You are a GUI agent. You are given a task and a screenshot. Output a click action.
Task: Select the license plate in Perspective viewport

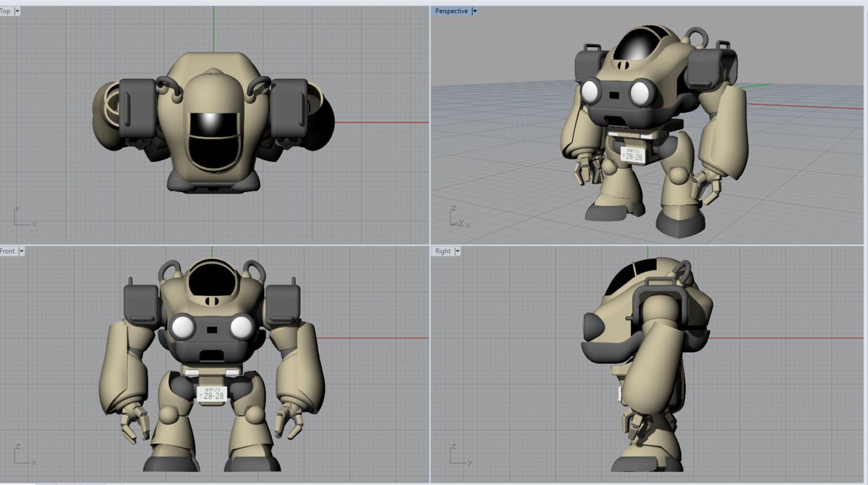tap(634, 154)
